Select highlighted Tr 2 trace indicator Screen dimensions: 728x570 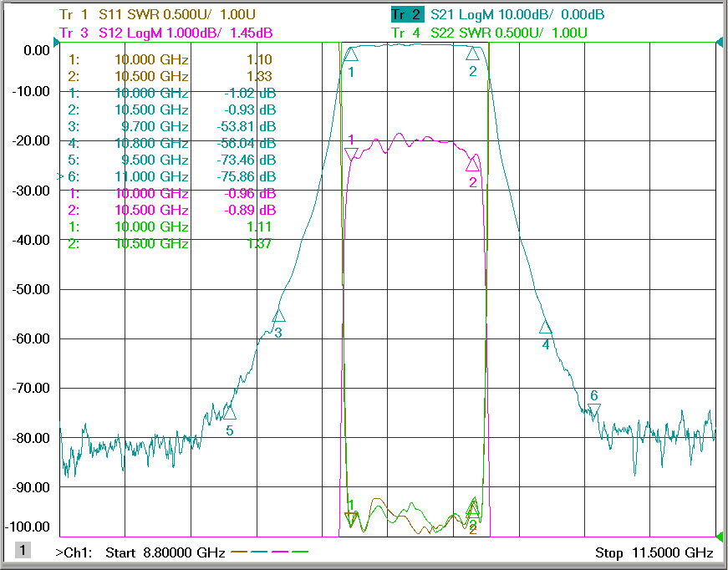pos(407,15)
